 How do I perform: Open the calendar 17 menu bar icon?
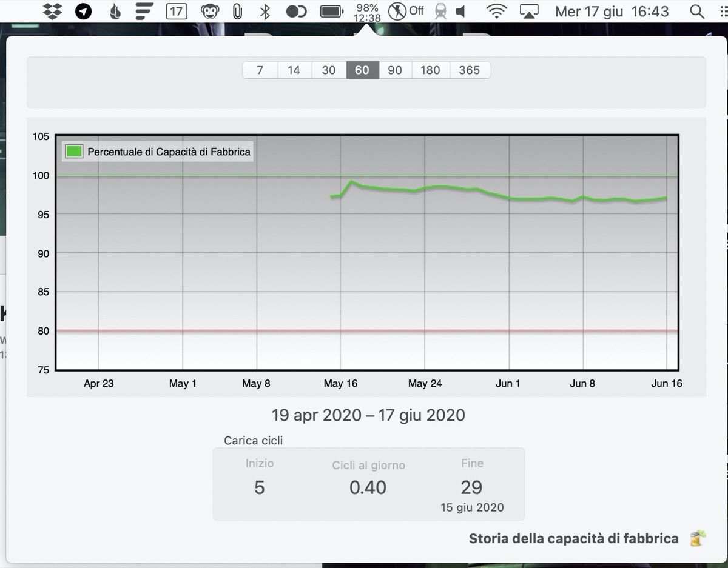click(176, 11)
